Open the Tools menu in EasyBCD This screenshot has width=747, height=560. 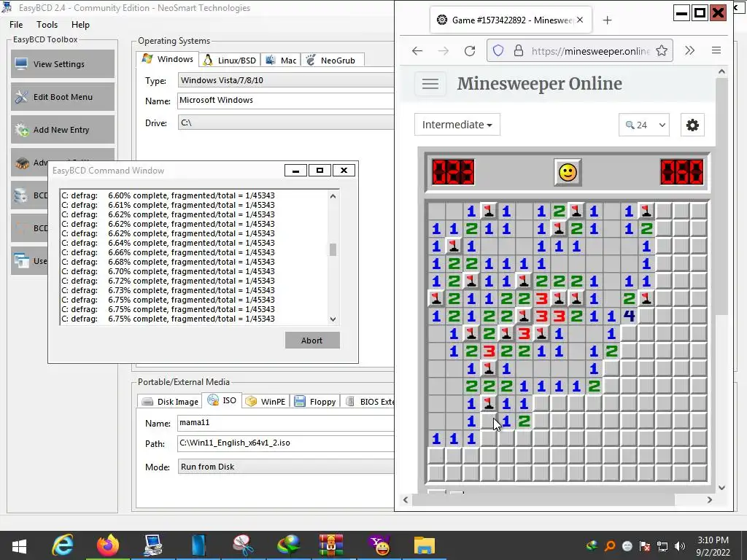(x=47, y=25)
